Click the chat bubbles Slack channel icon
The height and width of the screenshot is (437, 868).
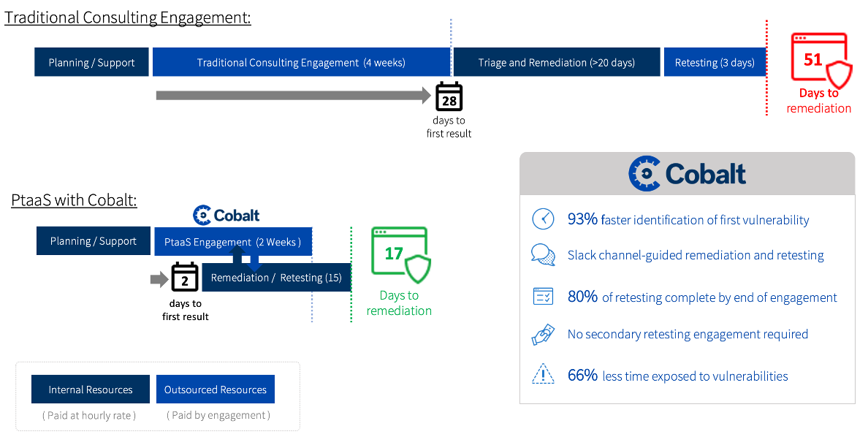tap(543, 255)
